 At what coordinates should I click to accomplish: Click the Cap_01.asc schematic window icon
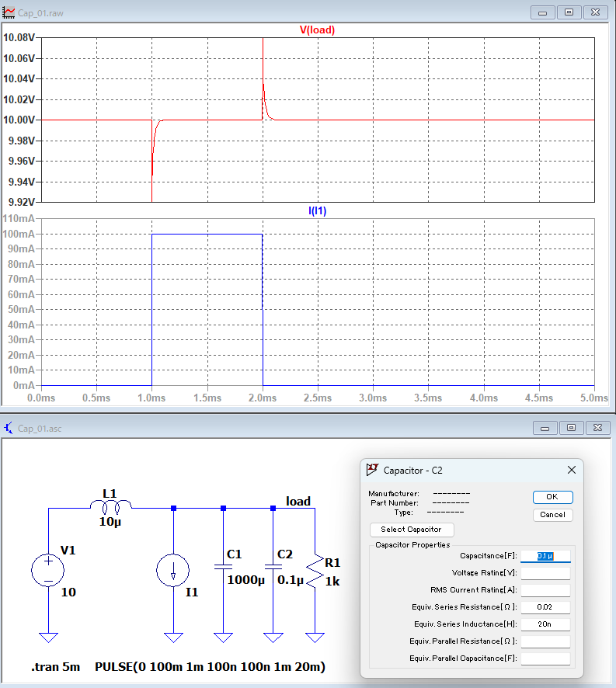point(9,428)
